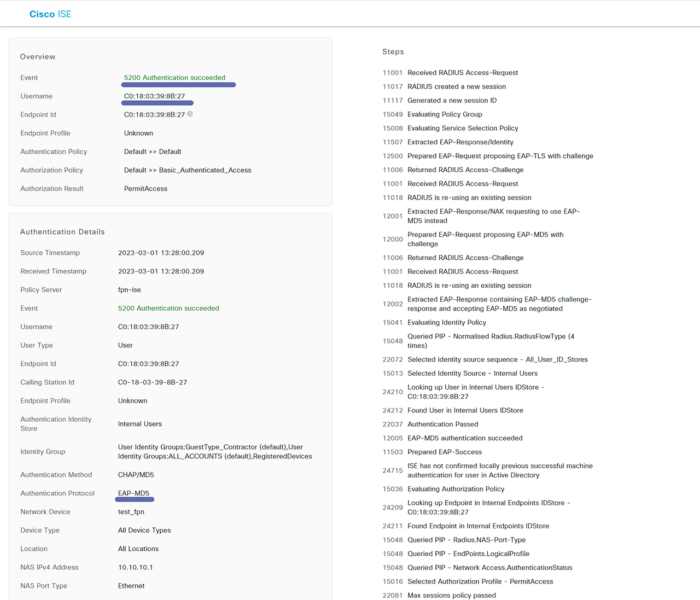Select Location value 'All Locations'
Image resolution: width=700 pixels, height=600 pixels.
[x=138, y=549]
